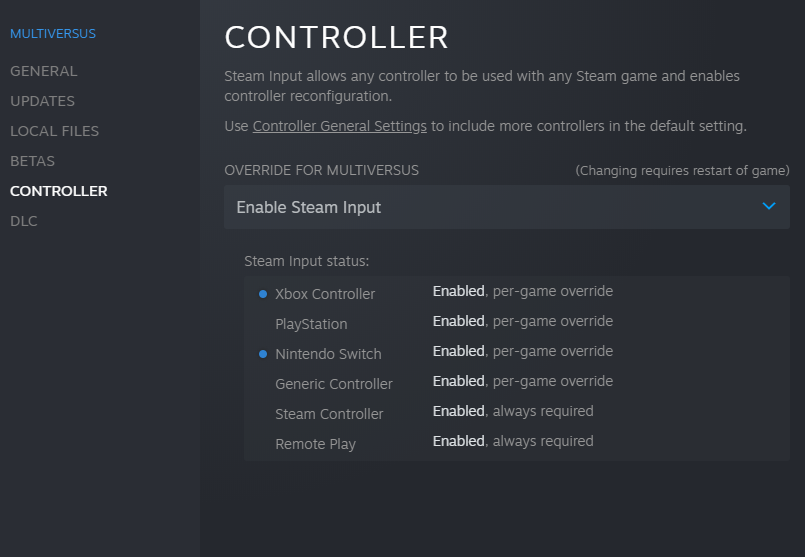
Task: Select the Xbox Controller status row
Action: [x=517, y=293]
